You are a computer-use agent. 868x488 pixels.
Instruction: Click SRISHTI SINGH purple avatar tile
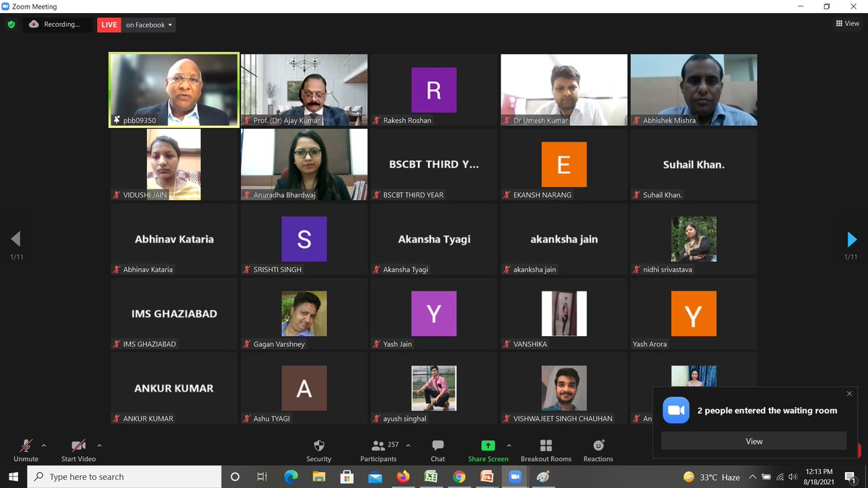[x=304, y=239]
